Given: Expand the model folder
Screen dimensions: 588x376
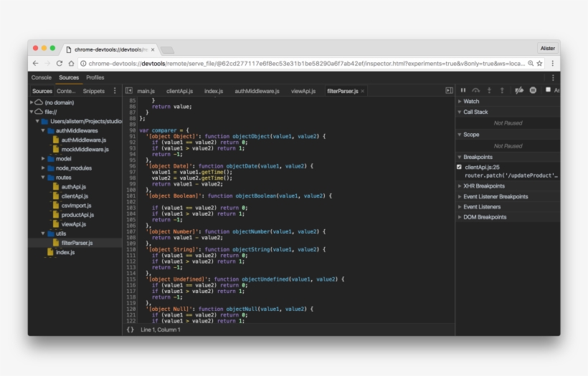Looking at the screenshot, I should (x=43, y=158).
